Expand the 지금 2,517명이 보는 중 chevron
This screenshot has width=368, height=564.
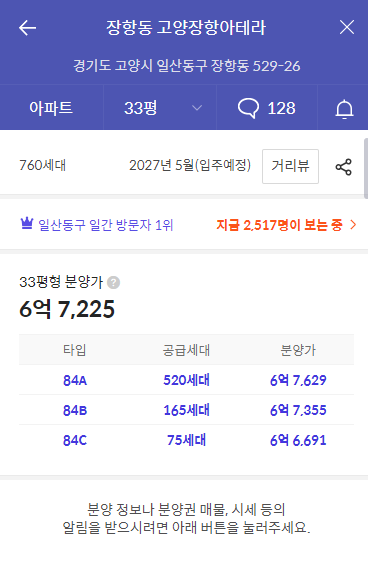click(353, 225)
